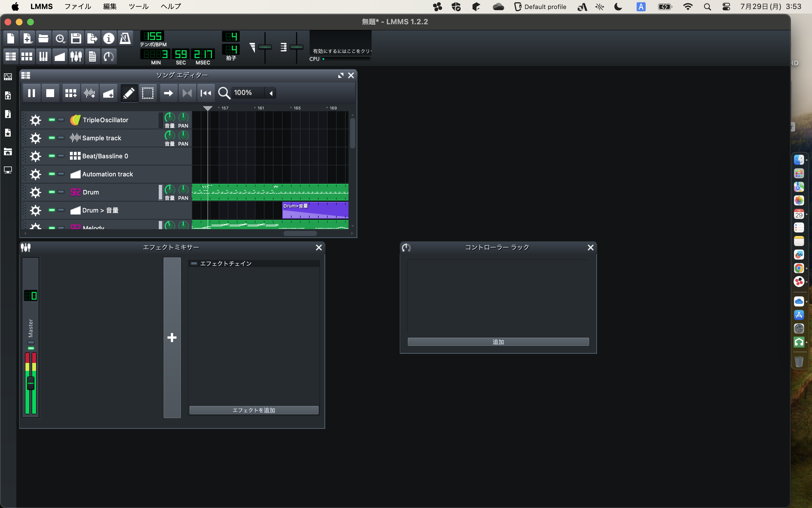Open 編集 menu
This screenshot has height=508, width=812.
coord(110,7)
